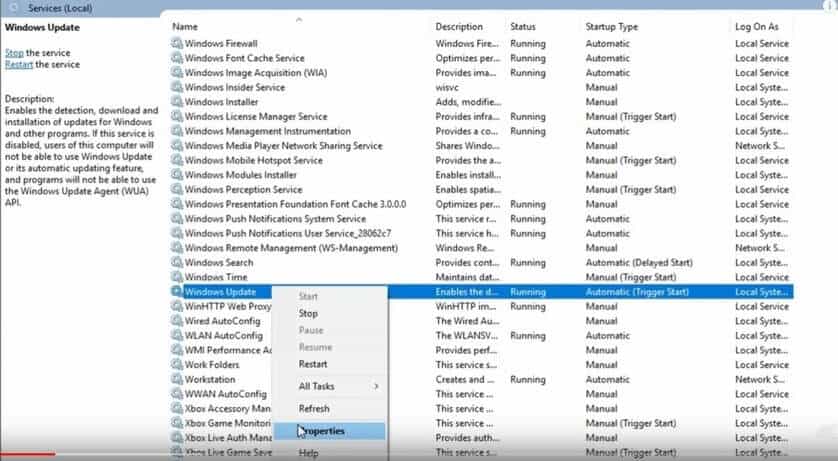This screenshot has height=461, width=838.
Task: Click the Windows Push Notifications User Service icon
Action: [x=177, y=233]
